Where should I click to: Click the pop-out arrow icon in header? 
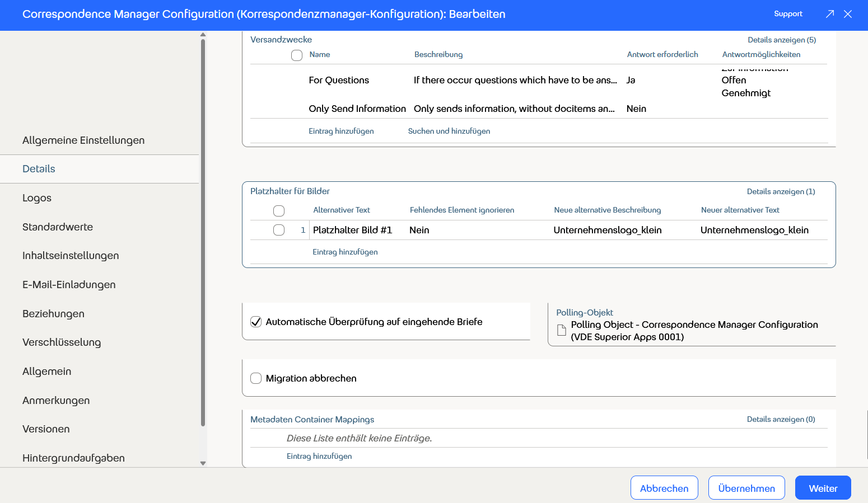coord(830,14)
